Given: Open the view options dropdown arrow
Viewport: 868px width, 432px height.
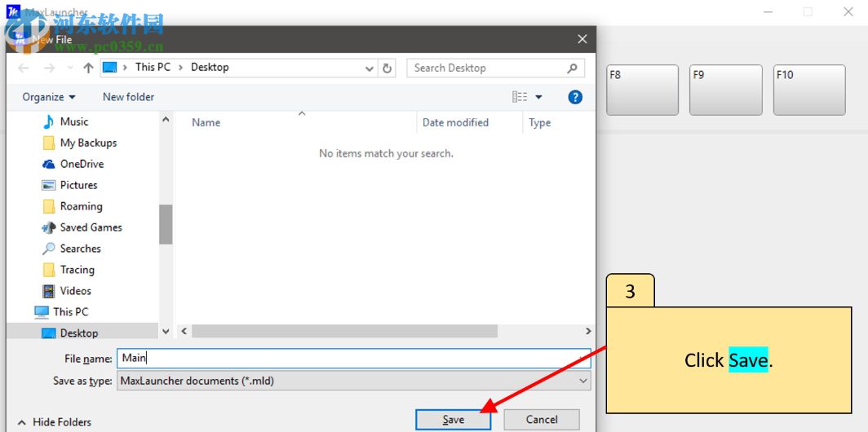Looking at the screenshot, I should [x=538, y=97].
